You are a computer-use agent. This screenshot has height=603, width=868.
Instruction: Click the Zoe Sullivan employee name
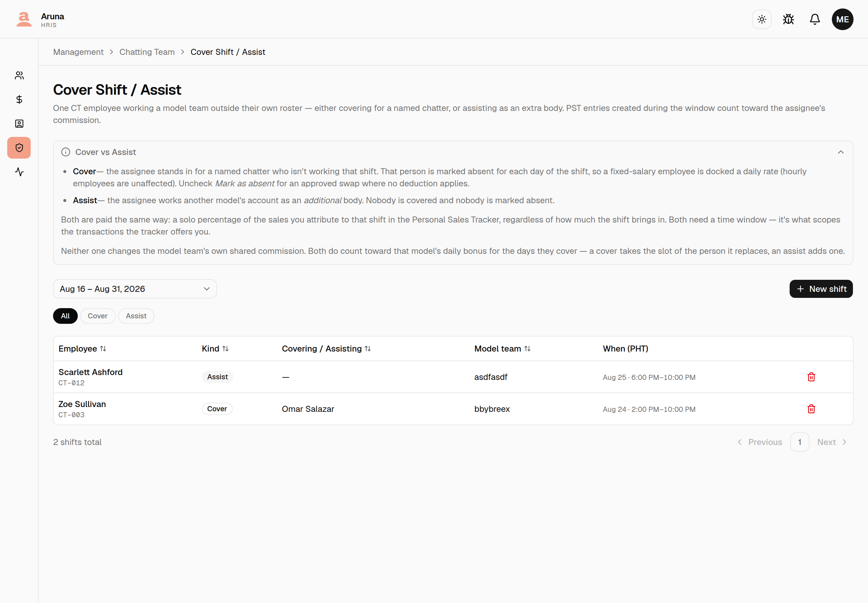click(x=82, y=404)
